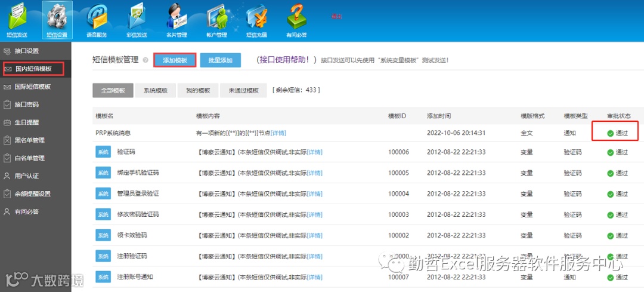Click the 添加时间 column header
644x292 pixels.
(x=439, y=116)
